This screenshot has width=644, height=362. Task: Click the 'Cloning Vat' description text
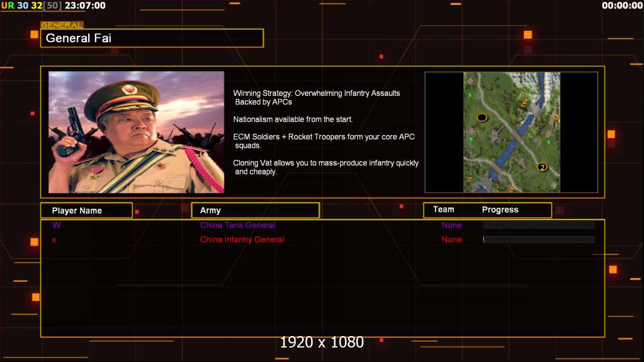point(326,167)
